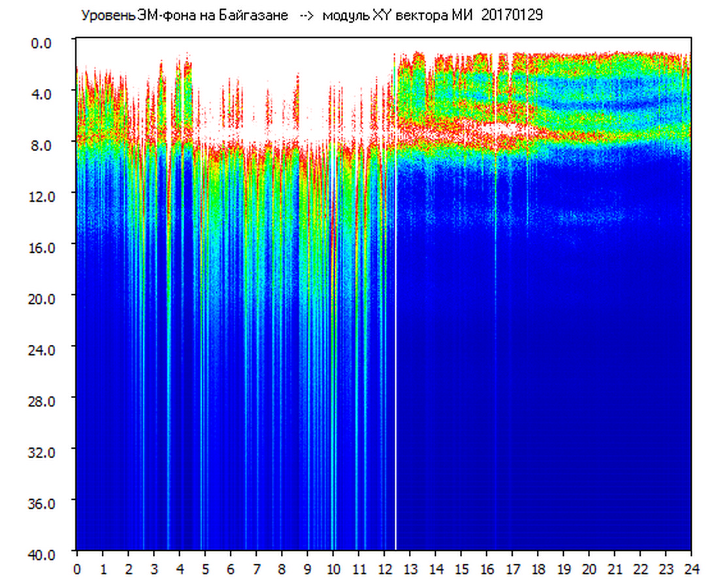Screen dimensions: 716x588
Task: Click the word 'Байгазане' in the title
Action: click(x=260, y=16)
